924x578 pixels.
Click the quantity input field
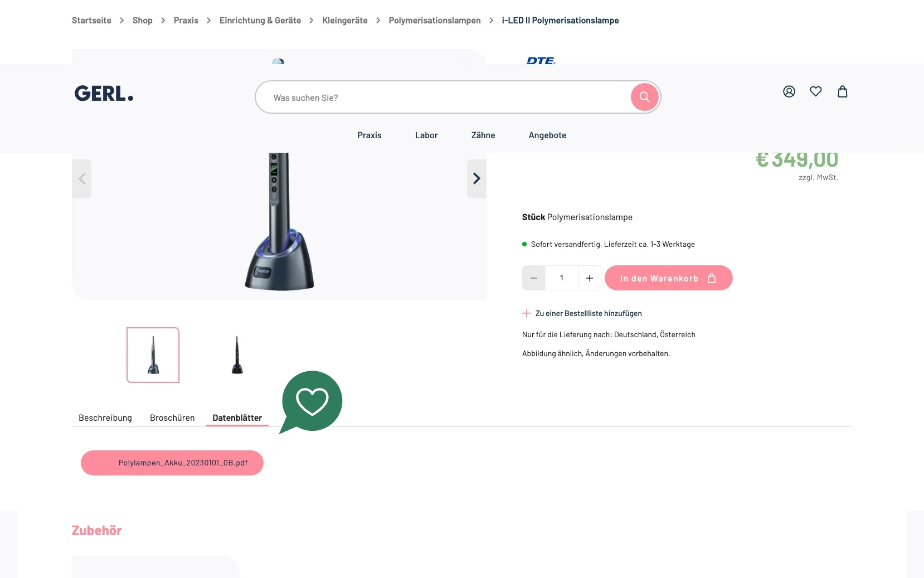point(562,278)
